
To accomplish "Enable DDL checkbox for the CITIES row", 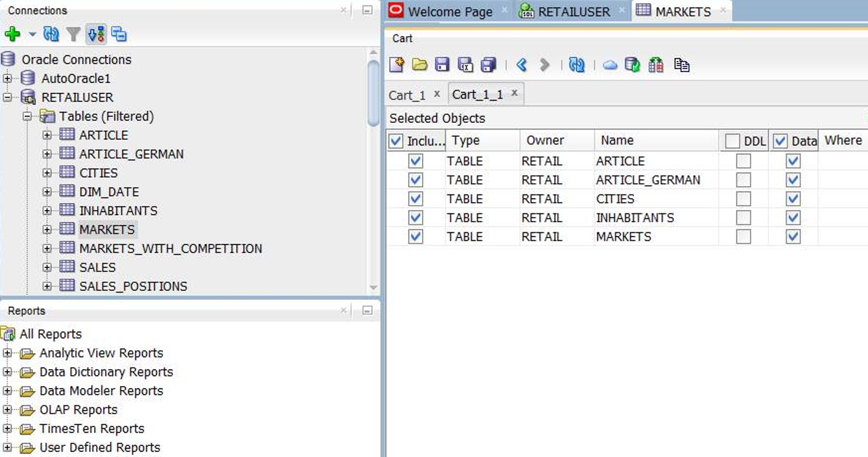I will (743, 199).
